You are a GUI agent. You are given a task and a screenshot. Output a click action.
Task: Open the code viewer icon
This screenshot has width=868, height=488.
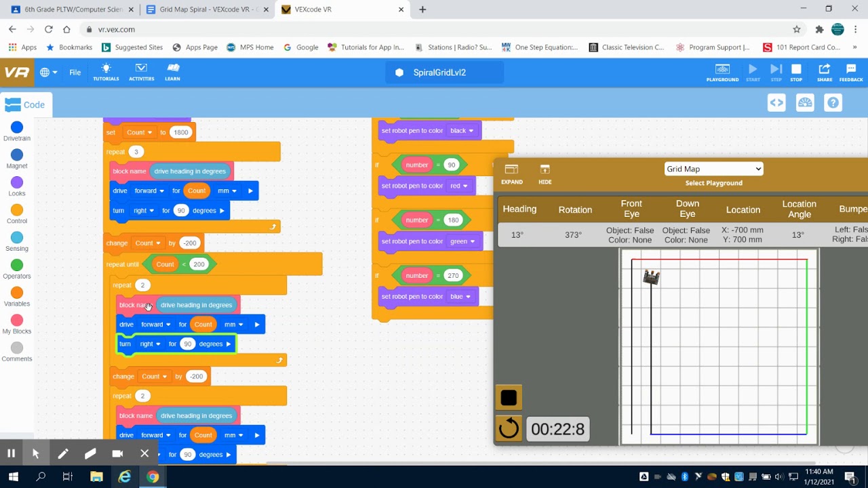click(776, 103)
